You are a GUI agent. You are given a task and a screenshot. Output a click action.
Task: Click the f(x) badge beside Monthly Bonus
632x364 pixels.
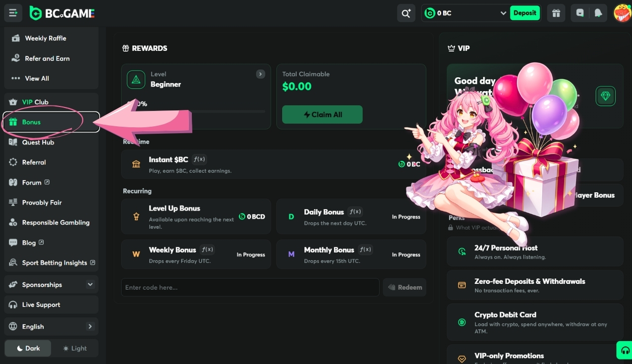(x=365, y=250)
